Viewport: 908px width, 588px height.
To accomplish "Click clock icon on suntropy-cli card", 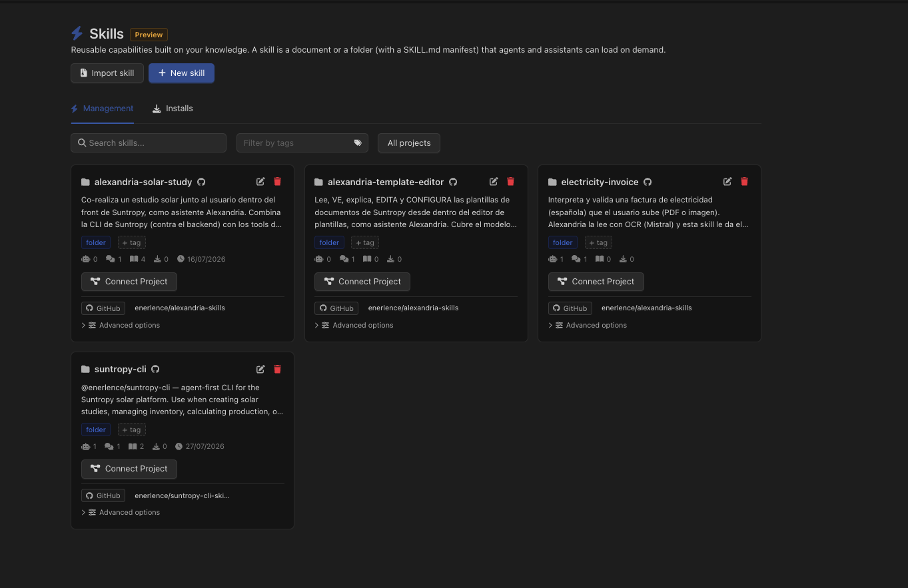I will (179, 446).
